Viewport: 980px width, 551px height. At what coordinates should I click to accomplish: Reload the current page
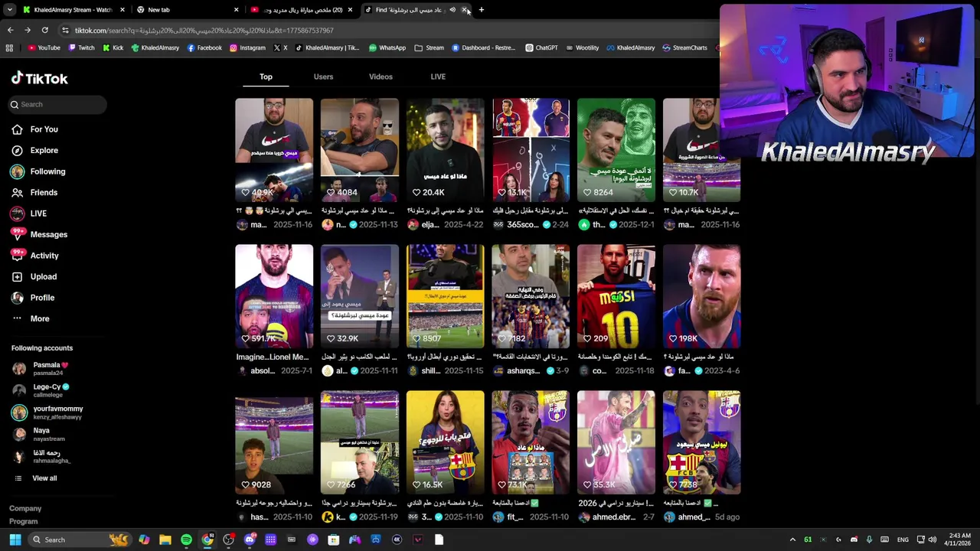click(x=44, y=31)
